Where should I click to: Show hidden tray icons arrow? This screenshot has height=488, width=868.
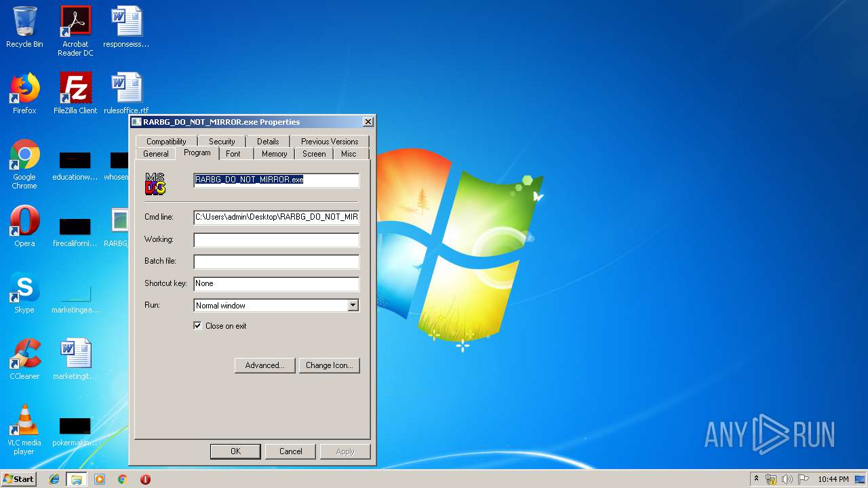(756, 479)
